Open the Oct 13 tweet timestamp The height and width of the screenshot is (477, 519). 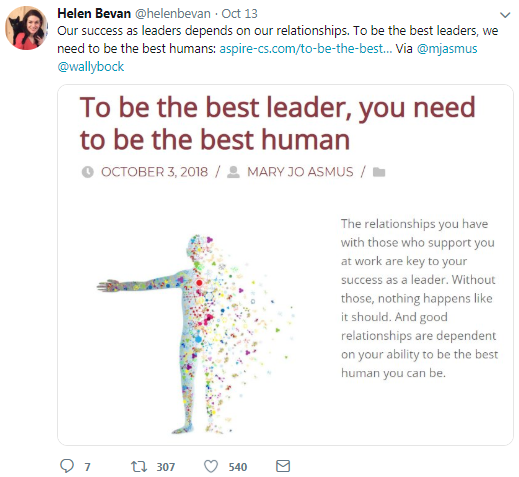239,14
